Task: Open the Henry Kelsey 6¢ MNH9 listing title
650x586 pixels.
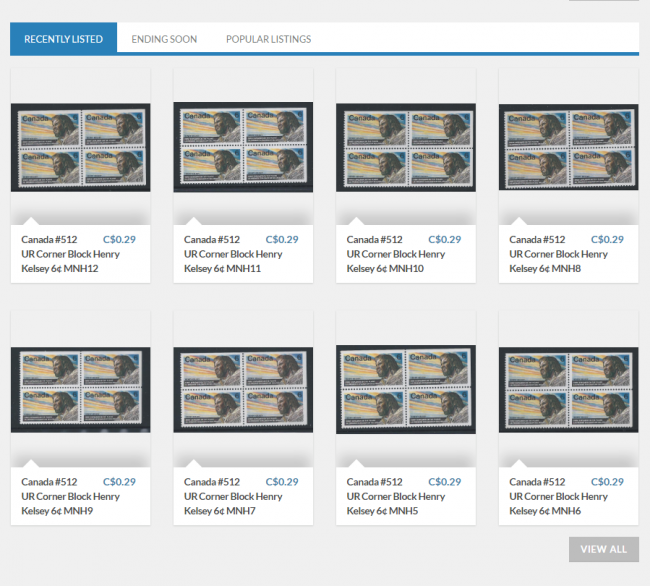Action: (x=70, y=496)
